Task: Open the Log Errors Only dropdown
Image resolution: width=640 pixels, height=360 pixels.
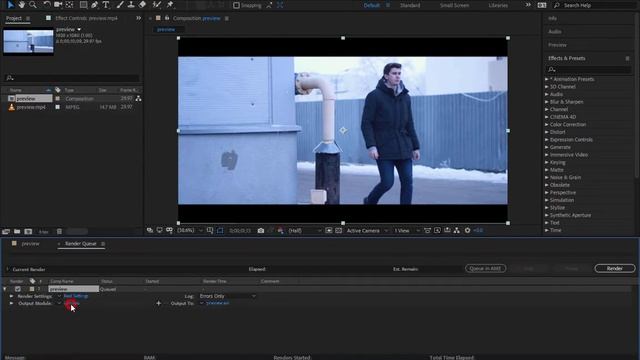Action: pos(227,296)
